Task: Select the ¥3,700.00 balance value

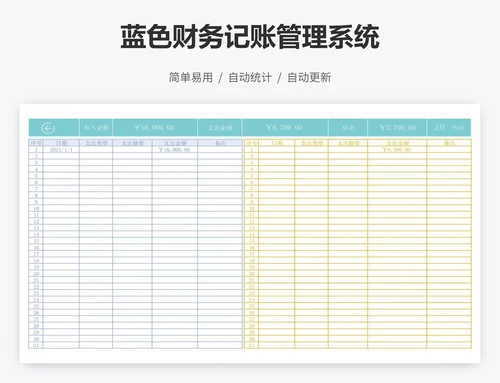Action: click(x=398, y=128)
